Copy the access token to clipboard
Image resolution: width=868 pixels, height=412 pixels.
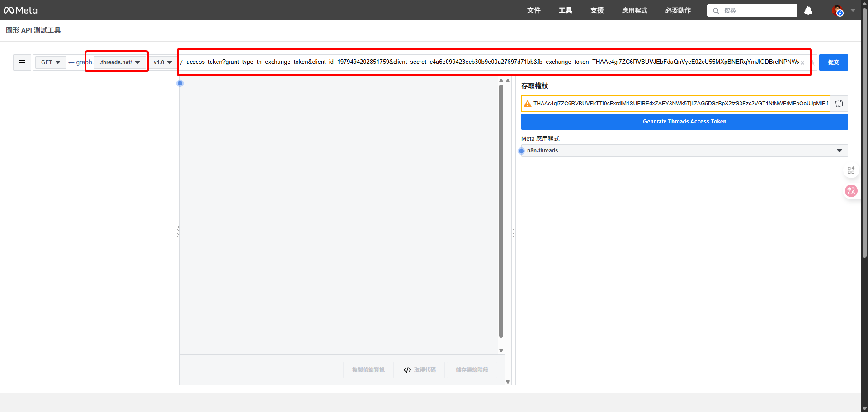click(x=839, y=104)
